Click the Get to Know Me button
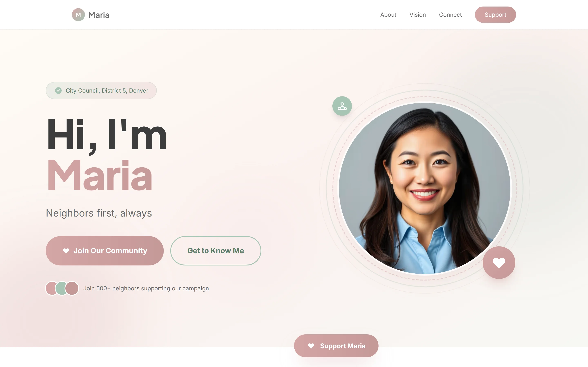The image size is (588, 367). [x=216, y=251]
